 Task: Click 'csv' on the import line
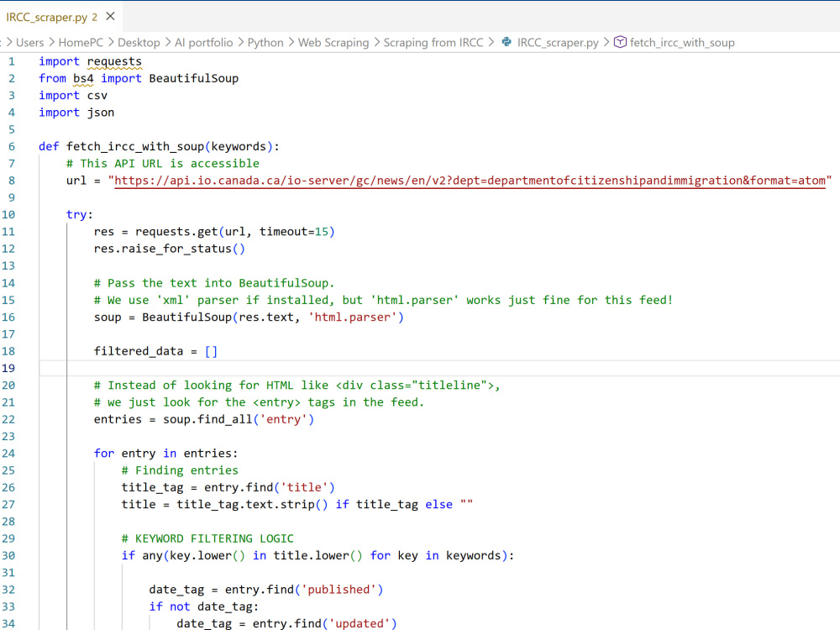click(97, 96)
